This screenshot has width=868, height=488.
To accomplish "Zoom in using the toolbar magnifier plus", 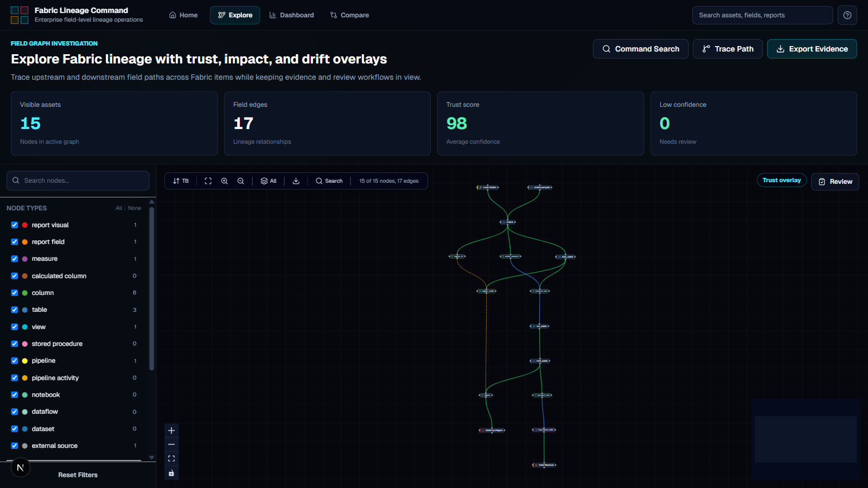I will 224,181.
